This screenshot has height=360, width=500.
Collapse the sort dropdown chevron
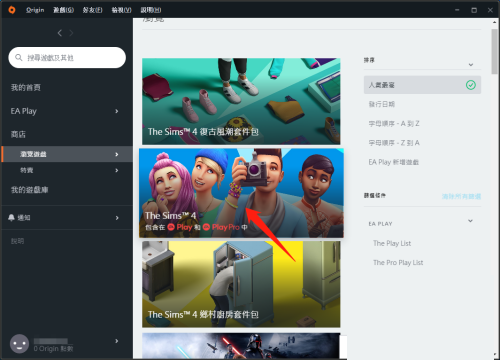(471, 65)
